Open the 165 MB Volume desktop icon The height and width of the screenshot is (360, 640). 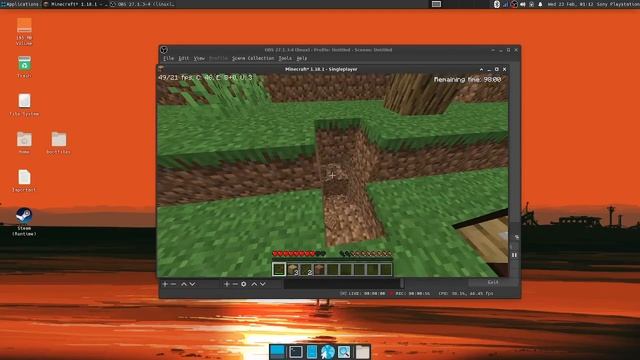click(x=24, y=31)
